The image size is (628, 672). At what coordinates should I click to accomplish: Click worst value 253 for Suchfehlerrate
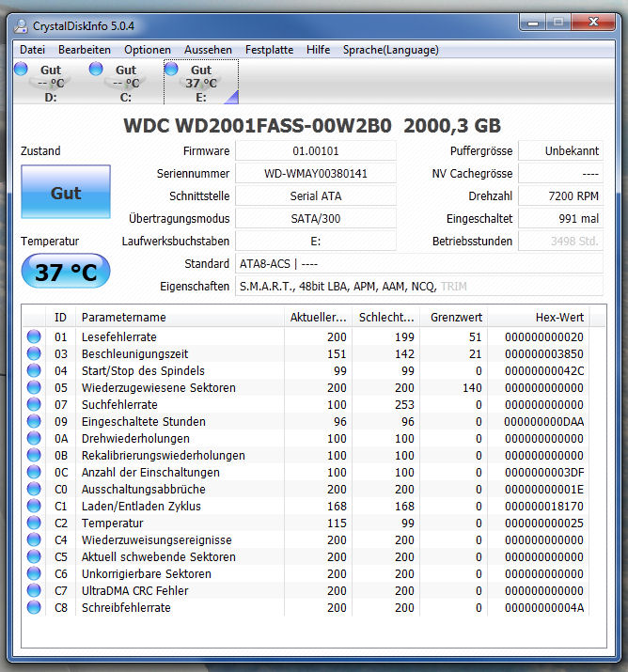tap(404, 404)
